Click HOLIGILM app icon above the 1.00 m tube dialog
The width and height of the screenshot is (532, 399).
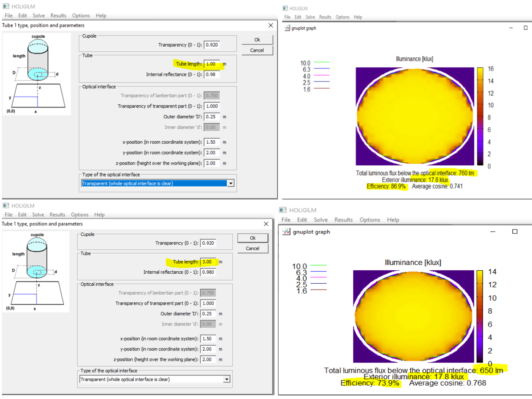[x=6, y=6]
